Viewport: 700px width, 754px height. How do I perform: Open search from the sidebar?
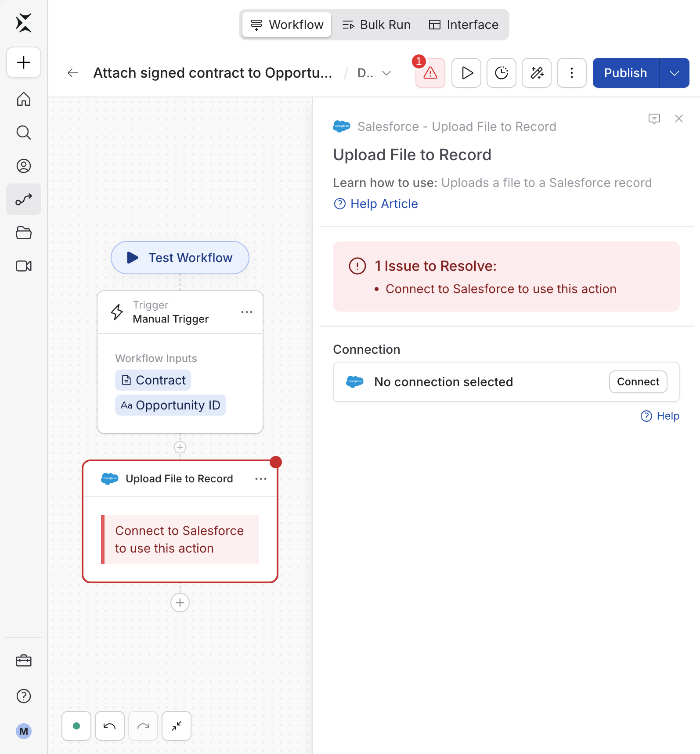[24, 133]
